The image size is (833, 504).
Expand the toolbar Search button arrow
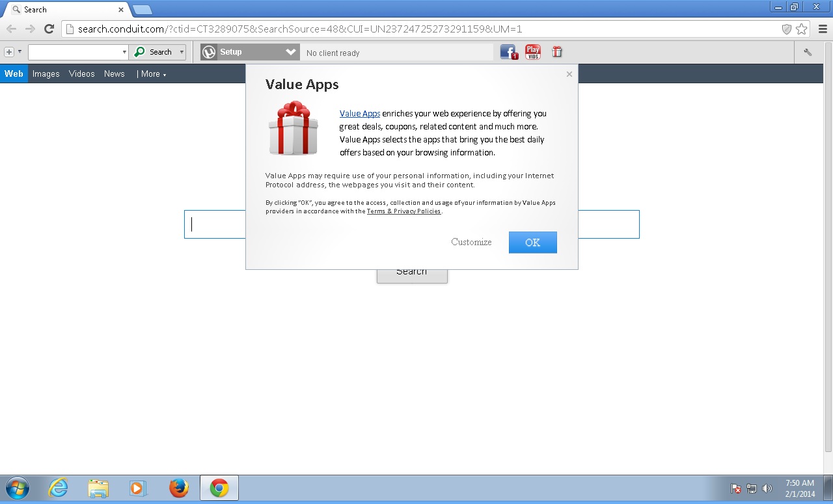pos(182,52)
